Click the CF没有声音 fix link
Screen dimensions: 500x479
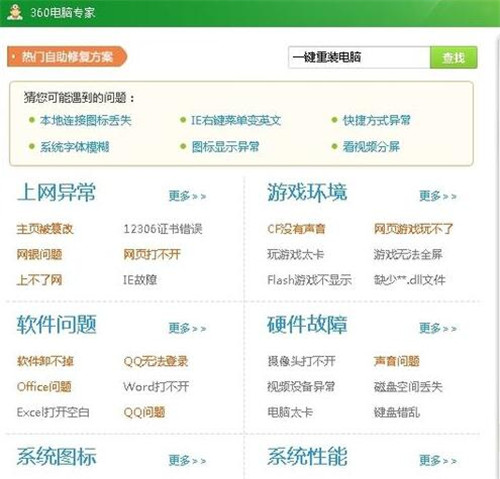(296, 229)
